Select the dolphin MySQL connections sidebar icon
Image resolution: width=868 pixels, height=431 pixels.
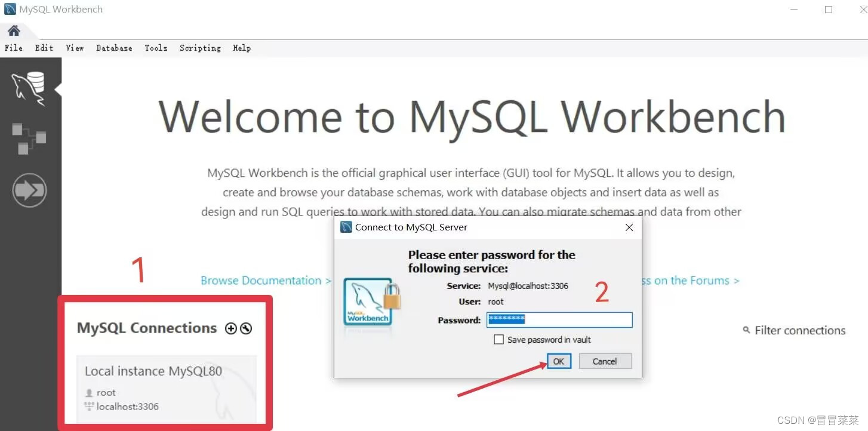pos(29,88)
